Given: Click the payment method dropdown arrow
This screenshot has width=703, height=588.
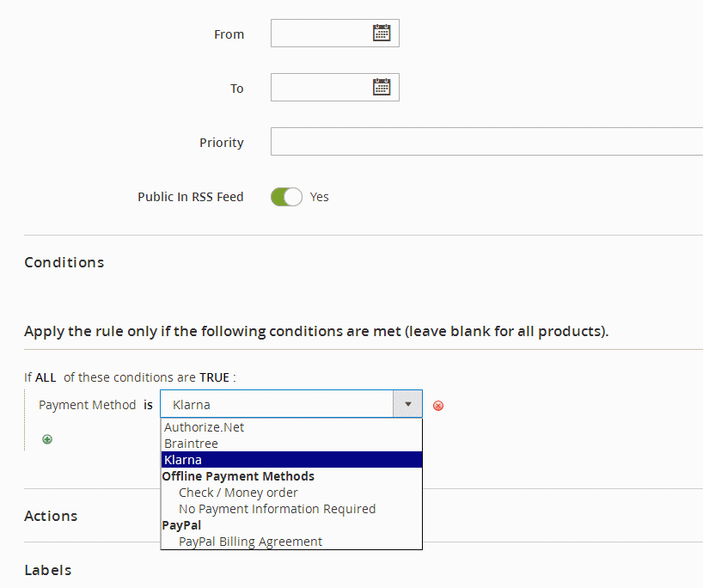Looking at the screenshot, I should click(x=407, y=404).
